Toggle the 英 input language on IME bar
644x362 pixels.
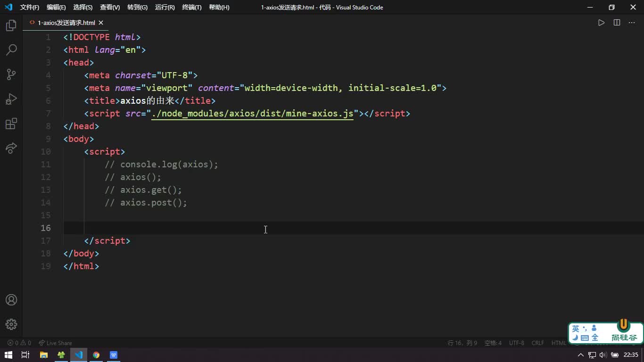pos(576,329)
